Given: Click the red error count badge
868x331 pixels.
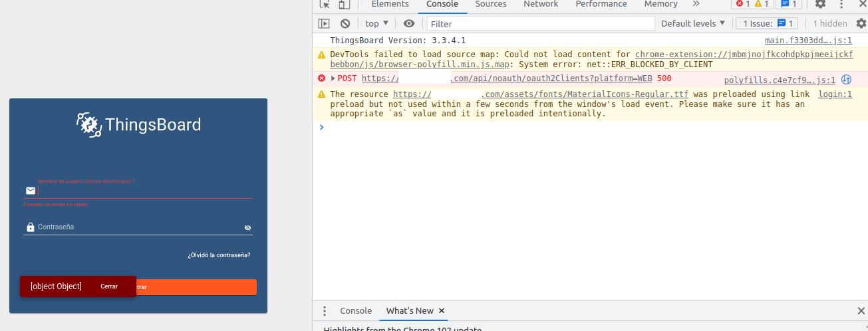Looking at the screenshot, I should tap(742, 4).
